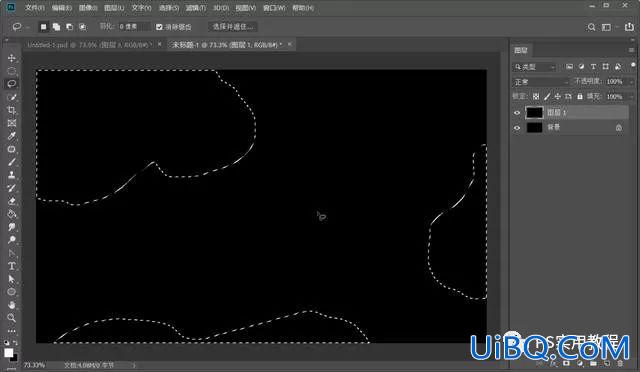Switch to the Untitled-1.psd document tab
The height and width of the screenshot is (372, 640).
tap(89, 45)
